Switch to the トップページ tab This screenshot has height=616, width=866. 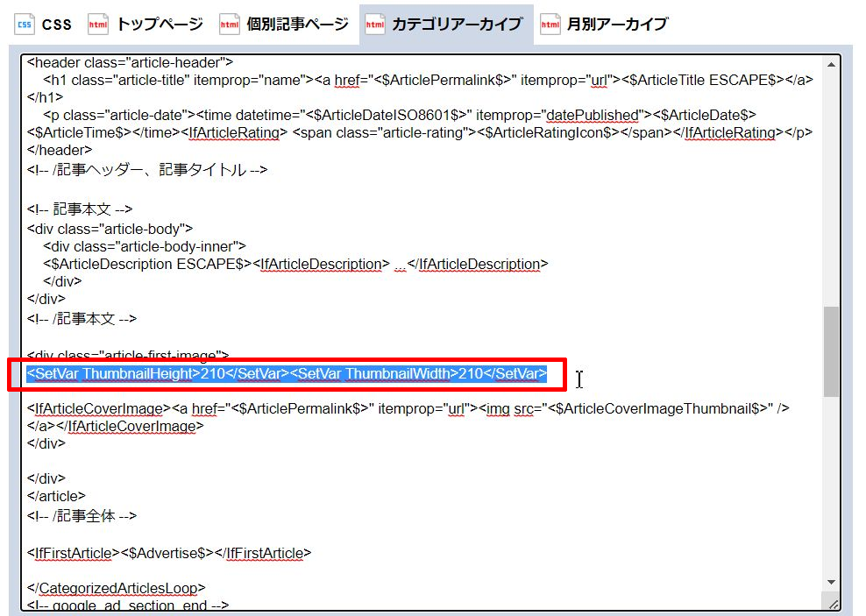point(146,25)
